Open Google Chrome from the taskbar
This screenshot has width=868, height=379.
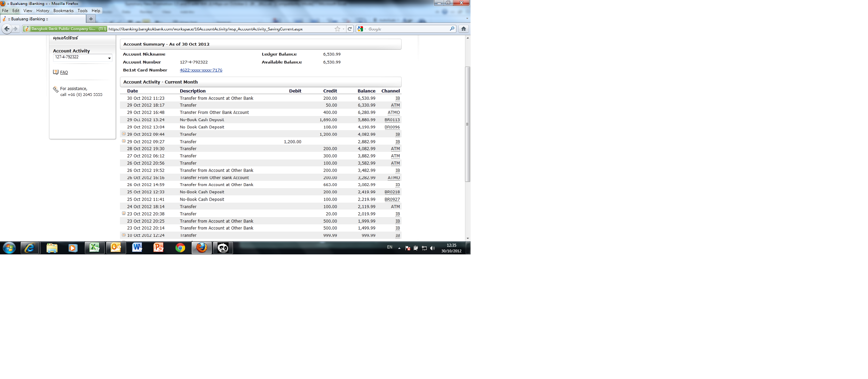(x=180, y=248)
